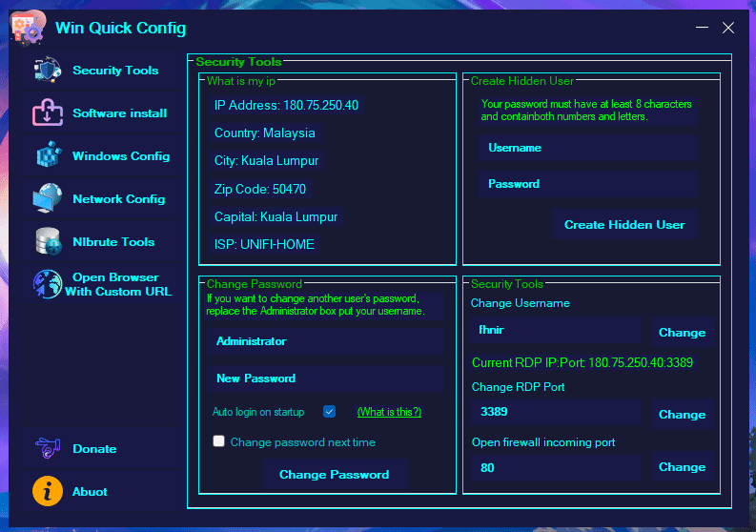This screenshot has width=756, height=532.
Task: Open the Donate page label
Action: tap(94, 449)
